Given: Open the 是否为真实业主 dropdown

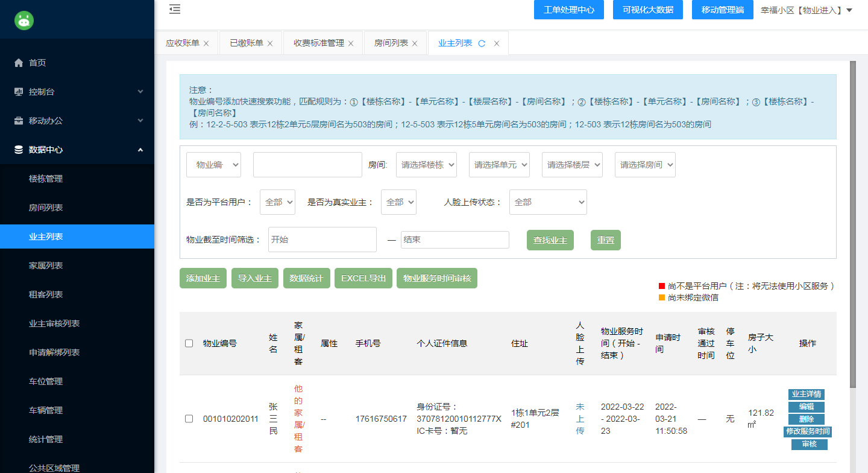Looking at the screenshot, I should coord(398,202).
